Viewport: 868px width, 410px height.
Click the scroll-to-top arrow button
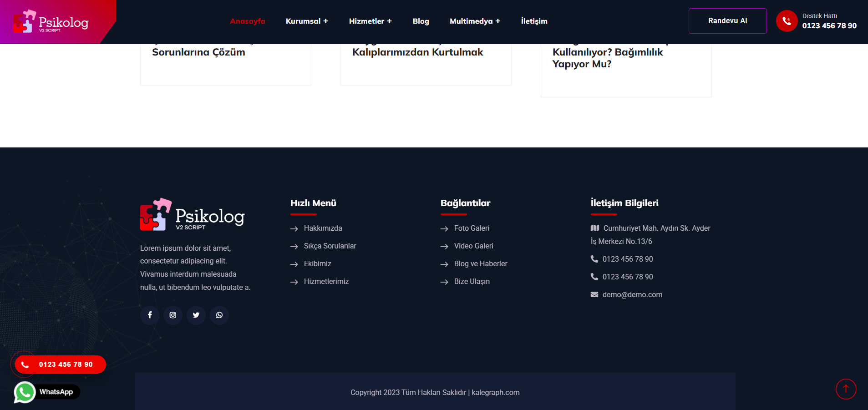846,389
